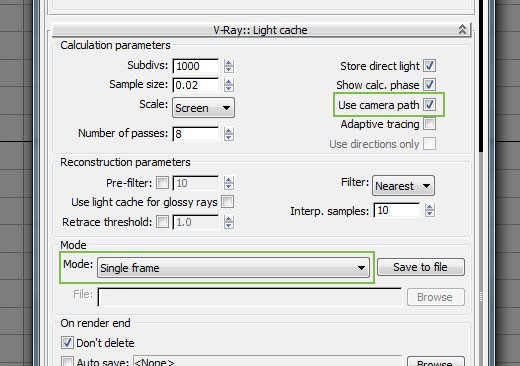Adjust the Pre-filter spinner
Screen dimensions: 520x366
click(229, 183)
